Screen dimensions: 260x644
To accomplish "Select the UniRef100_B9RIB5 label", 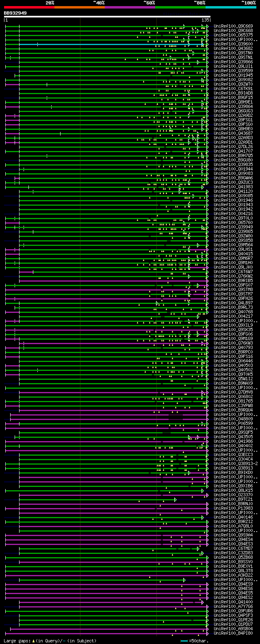I will pos(233,280).
